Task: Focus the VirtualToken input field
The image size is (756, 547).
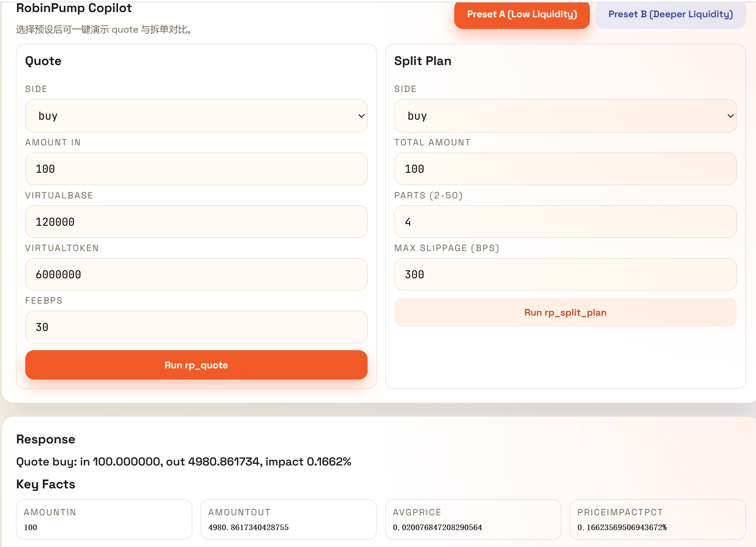Action: 196,275
